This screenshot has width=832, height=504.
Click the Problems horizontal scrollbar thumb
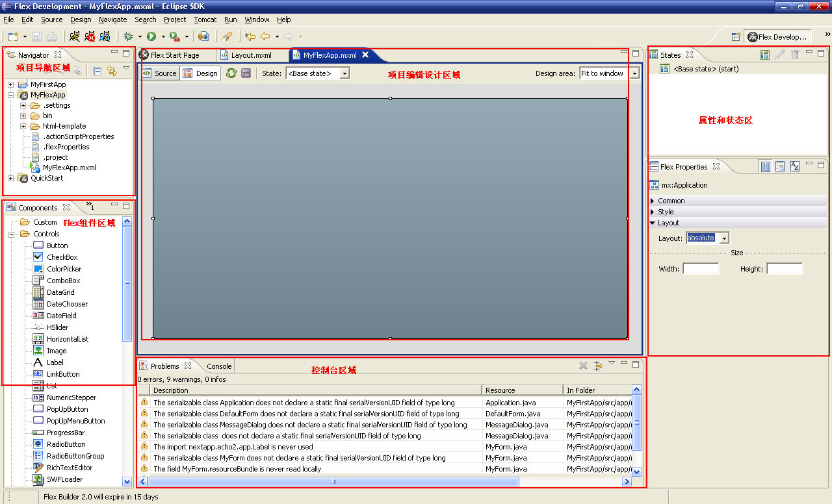pyautogui.click(x=333, y=482)
